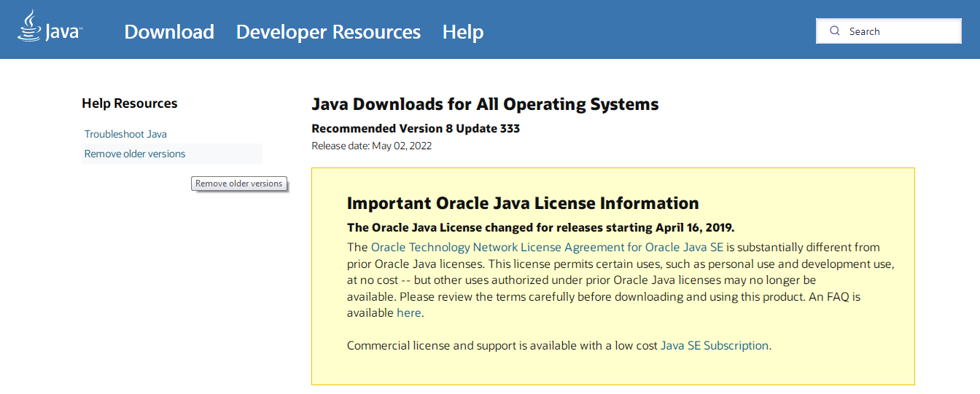Click the Important Oracle Java License Information heading
Image resolution: width=980 pixels, height=394 pixels.
(x=523, y=203)
